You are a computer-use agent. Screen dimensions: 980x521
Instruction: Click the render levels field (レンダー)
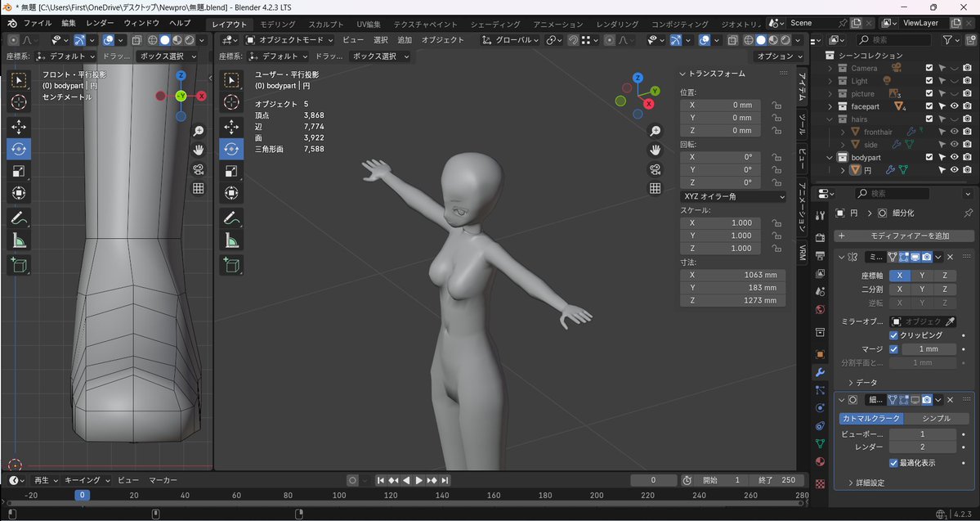click(923, 447)
